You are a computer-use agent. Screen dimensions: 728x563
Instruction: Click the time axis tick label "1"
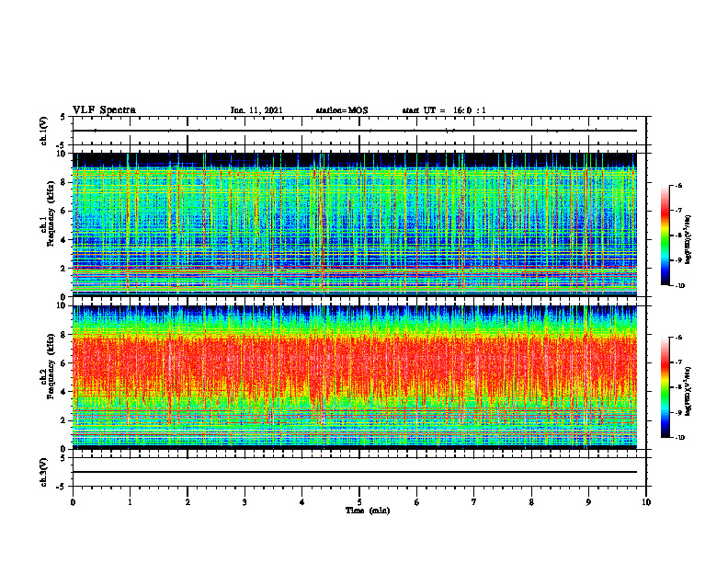[x=130, y=502]
